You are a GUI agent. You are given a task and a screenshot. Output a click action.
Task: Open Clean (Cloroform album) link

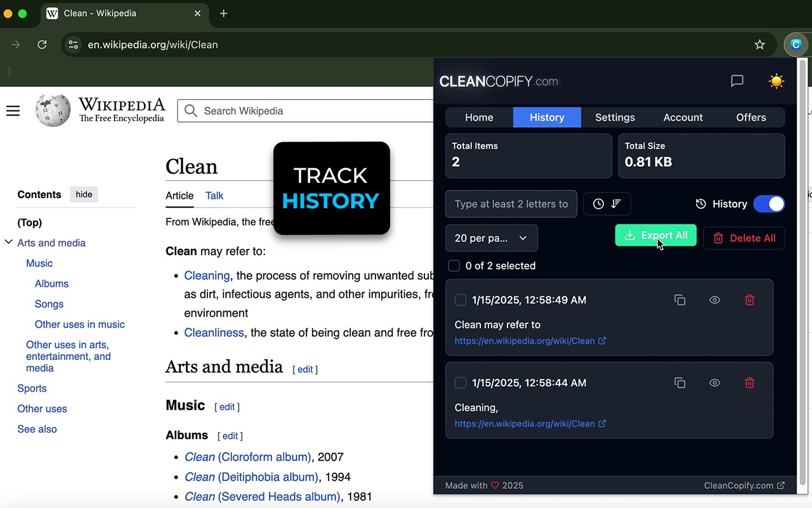247,457
